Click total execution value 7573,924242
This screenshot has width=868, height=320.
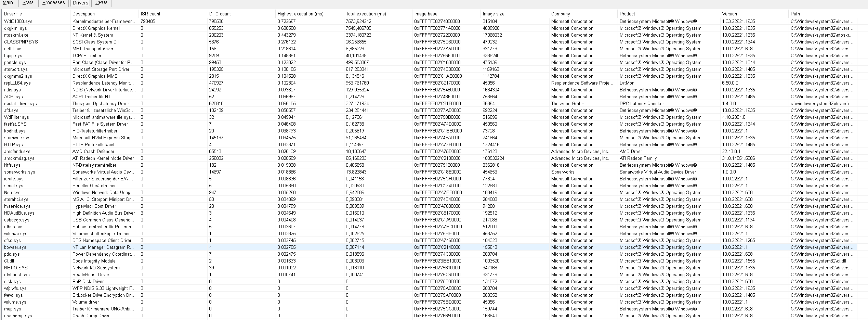pos(358,21)
